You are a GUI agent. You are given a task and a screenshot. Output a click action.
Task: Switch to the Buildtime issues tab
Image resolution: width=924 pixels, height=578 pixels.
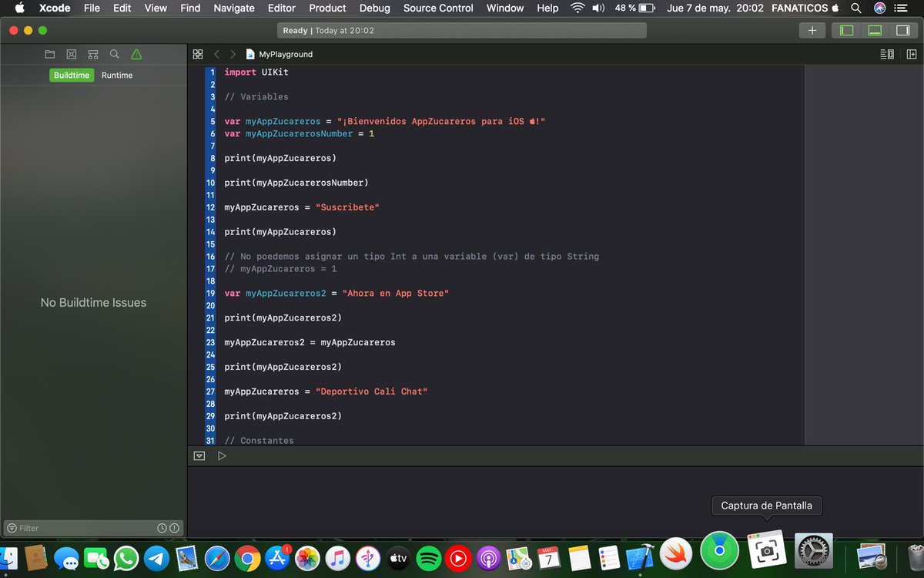[x=72, y=75]
